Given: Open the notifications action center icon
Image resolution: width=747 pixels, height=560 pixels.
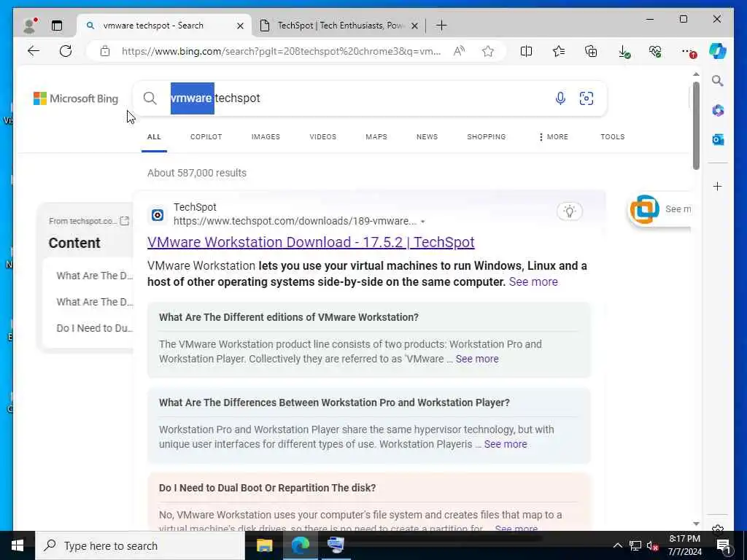Looking at the screenshot, I should pos(724,545).
